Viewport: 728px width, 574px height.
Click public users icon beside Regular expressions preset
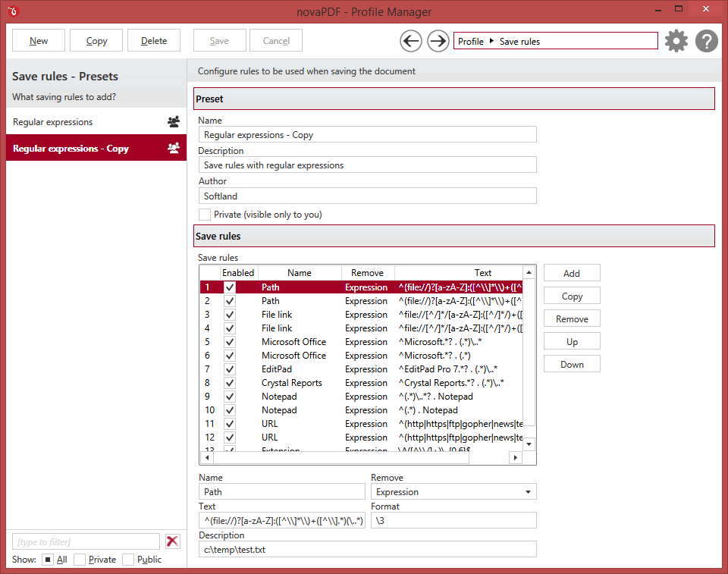click(174, 121)
